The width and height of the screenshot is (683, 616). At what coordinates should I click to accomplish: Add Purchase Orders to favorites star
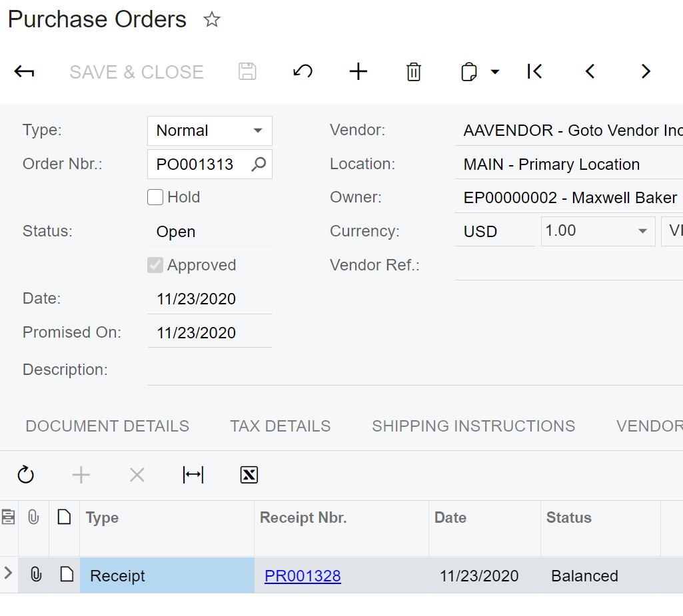(x=212, y=20)
